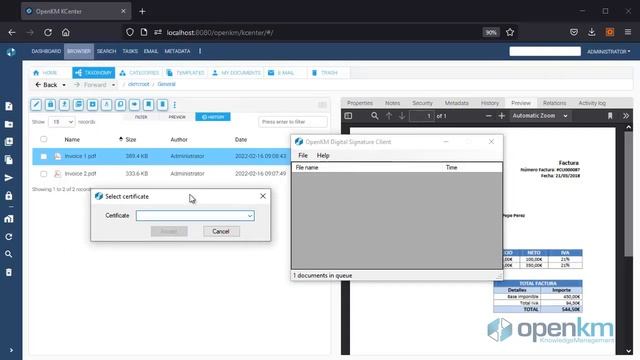Click the Preview button above the table

177,117
